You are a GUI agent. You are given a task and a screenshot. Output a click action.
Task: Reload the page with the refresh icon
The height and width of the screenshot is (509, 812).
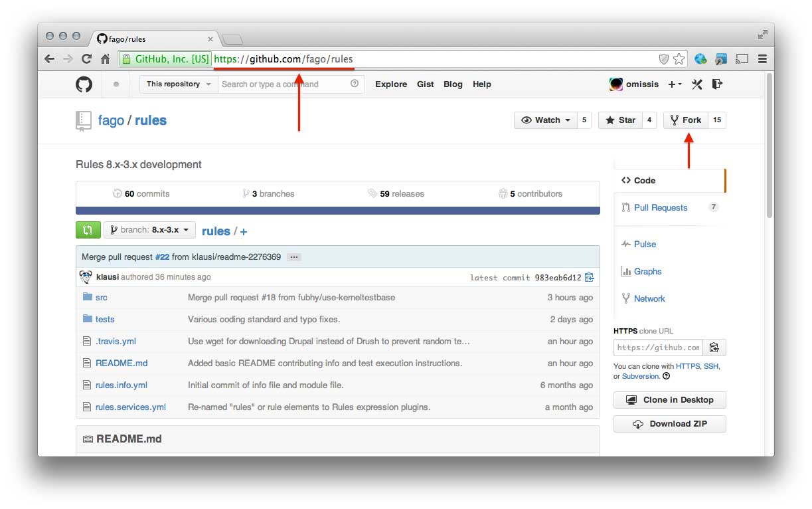pos(86,59)
